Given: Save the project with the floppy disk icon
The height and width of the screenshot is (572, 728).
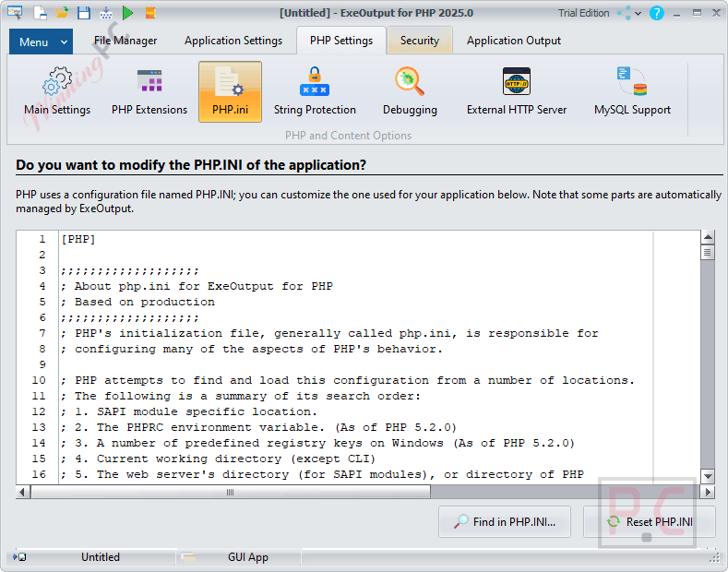Looking at the screenshot, I should 84,13.
